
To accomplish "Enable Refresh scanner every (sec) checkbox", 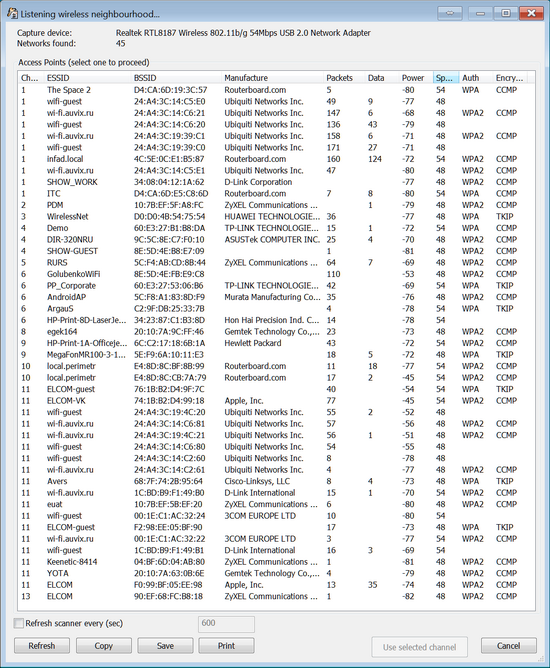I will 19,623.
